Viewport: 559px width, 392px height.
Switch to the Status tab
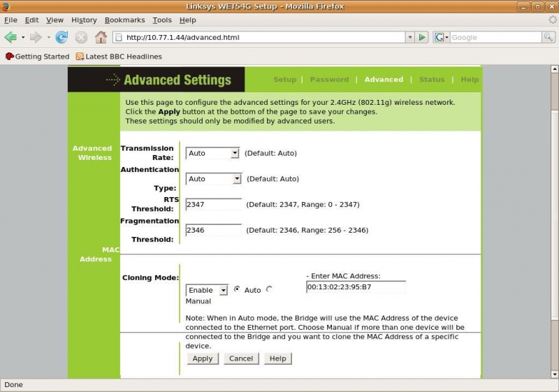[x=431, y=80]
